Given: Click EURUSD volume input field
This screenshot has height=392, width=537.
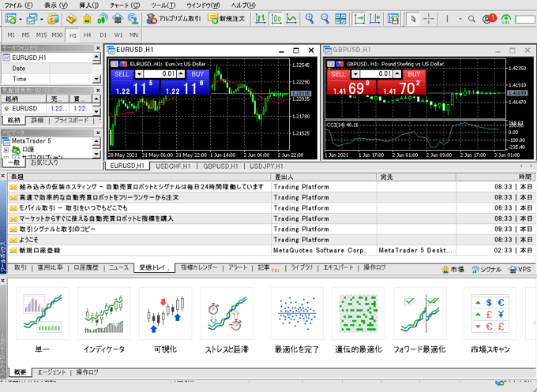Looking at the screenshot, I should (160, 74).
